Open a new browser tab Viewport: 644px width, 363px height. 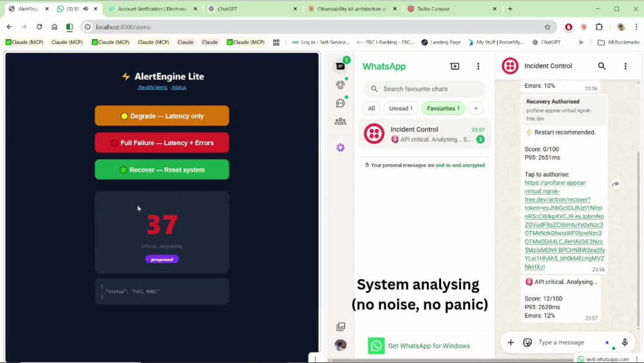pyautogui.click(x=510, y=8)
